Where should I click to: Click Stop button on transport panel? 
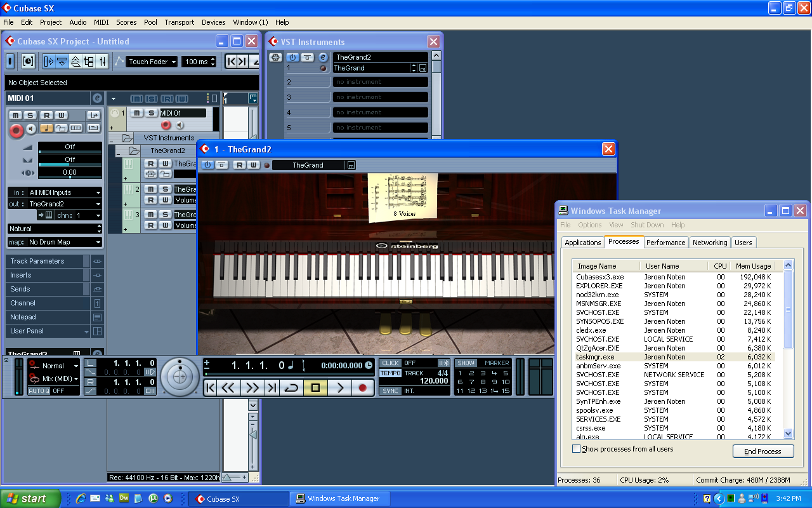(x=315, y=387)
